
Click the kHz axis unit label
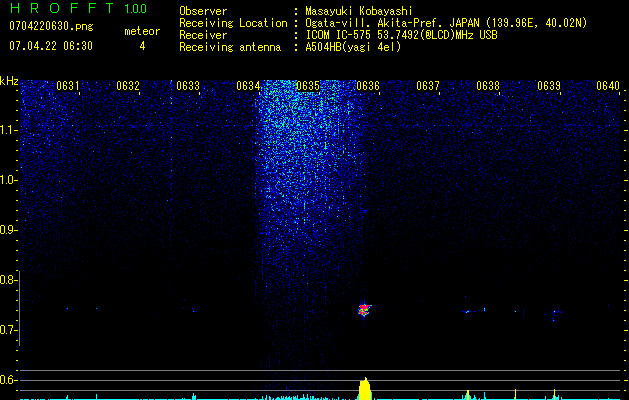pos(9,81)
